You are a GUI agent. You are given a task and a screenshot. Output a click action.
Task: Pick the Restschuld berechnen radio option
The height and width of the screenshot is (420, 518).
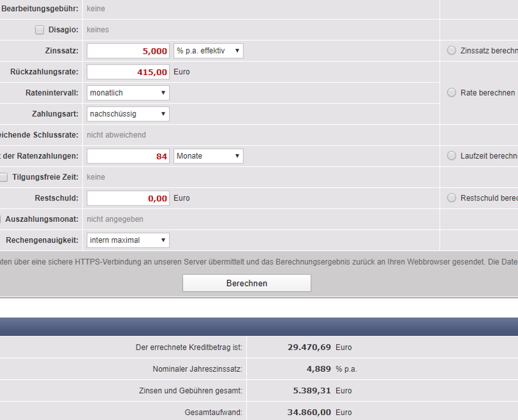coord(451,198)
